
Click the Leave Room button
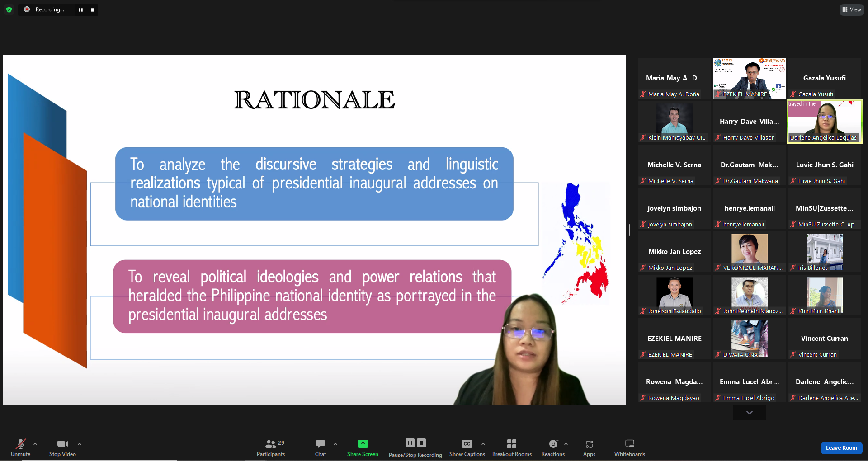(x=841, y=447)
